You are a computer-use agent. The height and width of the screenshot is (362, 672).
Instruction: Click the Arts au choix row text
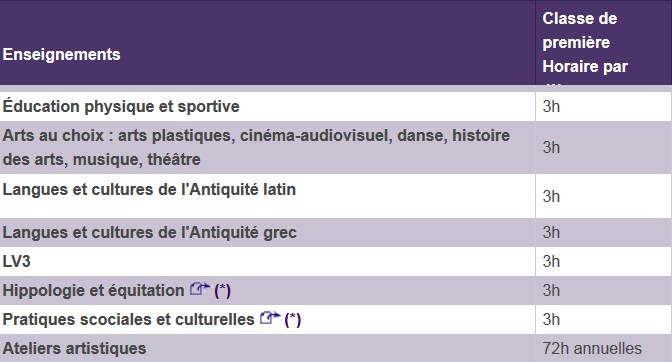pyautogui.click(x=256, y=147)
